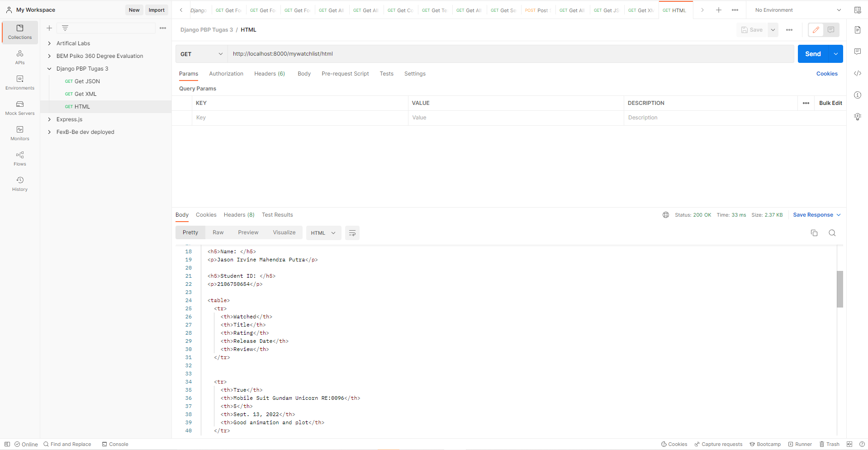Switch to the Preview response view

tap(248, 232)
